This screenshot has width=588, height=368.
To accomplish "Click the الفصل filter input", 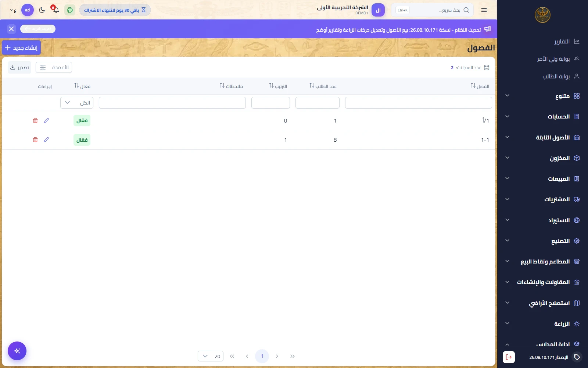I will tap(419, 103).
